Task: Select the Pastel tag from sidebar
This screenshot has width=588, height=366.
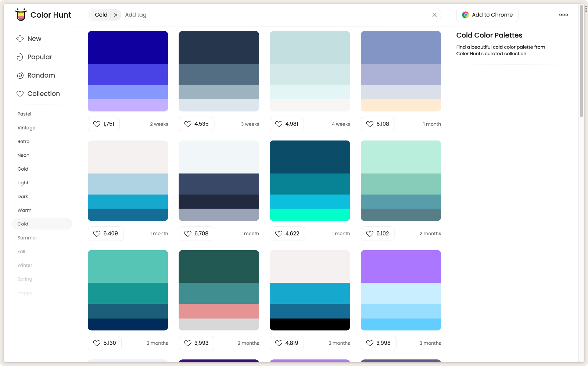Action: (x=24, y=114)
